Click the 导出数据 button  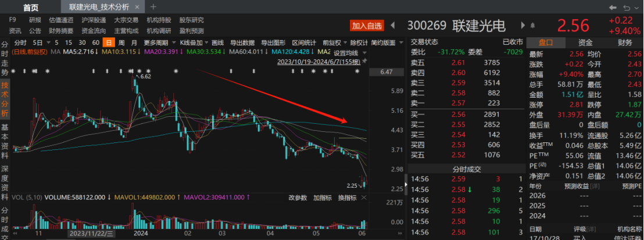(242, 43)
